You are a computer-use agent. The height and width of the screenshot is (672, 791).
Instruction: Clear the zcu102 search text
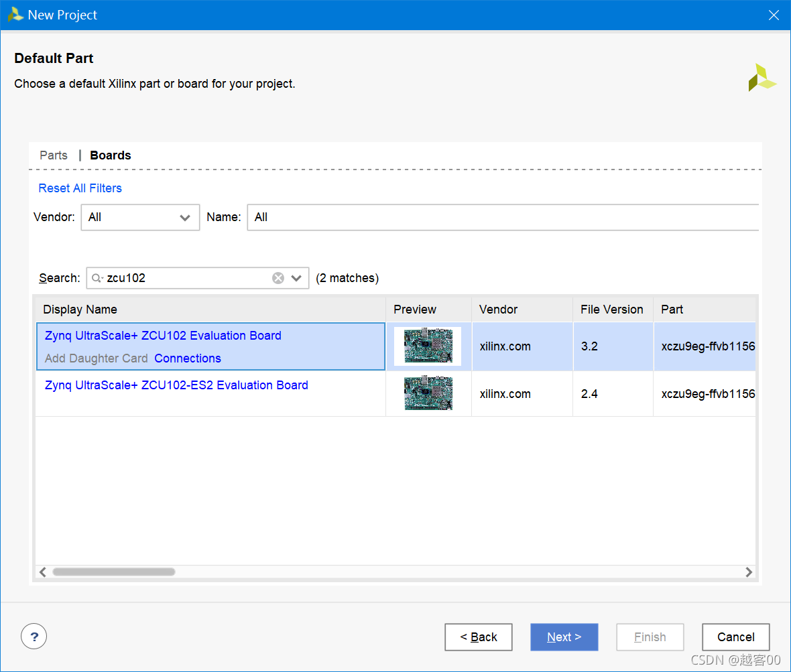tap(278, 278)
